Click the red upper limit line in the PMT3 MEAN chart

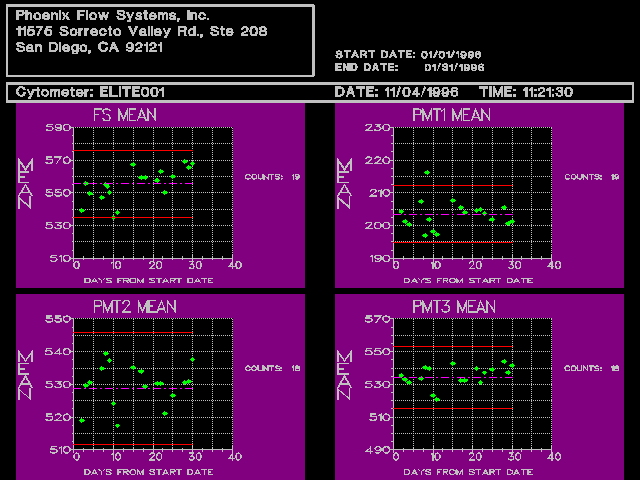(x=453, y=347)
